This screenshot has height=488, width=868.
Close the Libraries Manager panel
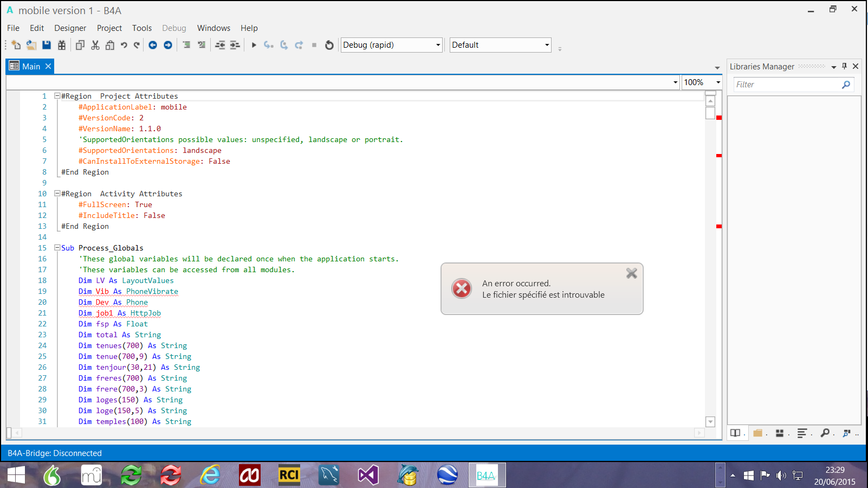pyautogui.click(x=856, y=66)
